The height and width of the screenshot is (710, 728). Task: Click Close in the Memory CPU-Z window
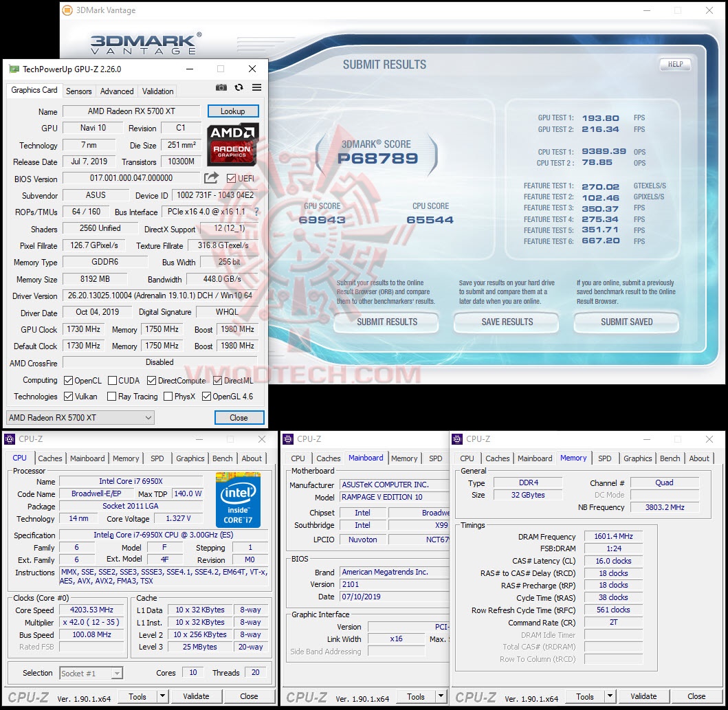696,696
